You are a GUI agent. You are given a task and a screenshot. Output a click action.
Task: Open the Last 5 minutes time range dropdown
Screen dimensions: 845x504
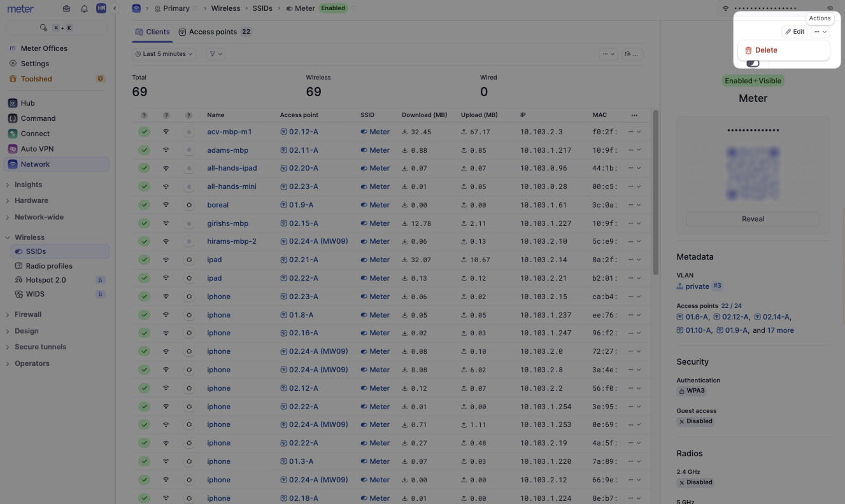tap(163, 53)
